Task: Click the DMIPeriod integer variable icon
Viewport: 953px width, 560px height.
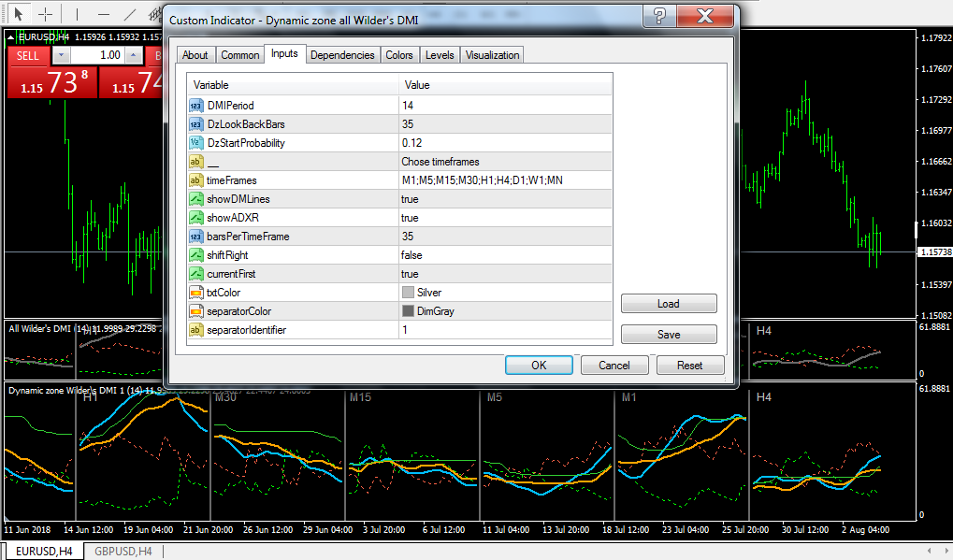Action: click(195, 106)
